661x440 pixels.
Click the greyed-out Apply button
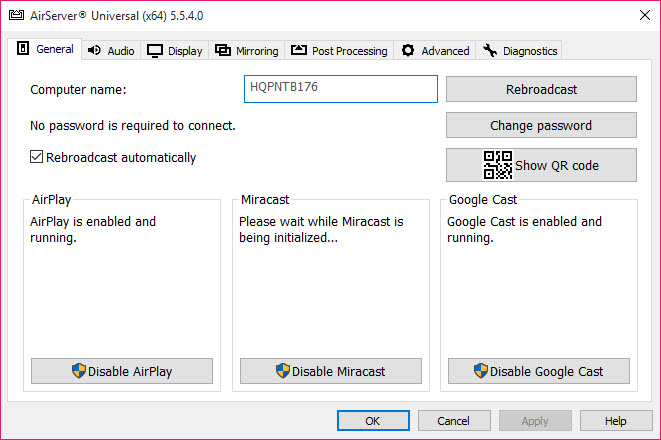tap(535, 421)
